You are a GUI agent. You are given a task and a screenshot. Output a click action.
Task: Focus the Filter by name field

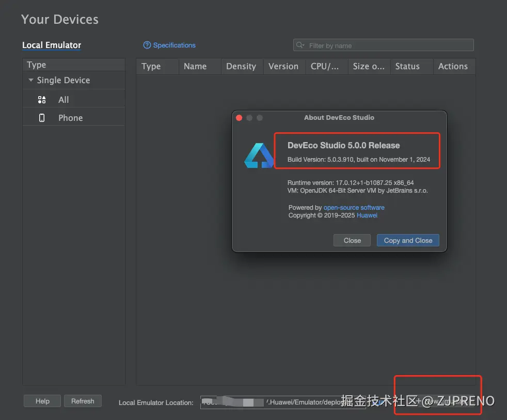pos(383,45)
